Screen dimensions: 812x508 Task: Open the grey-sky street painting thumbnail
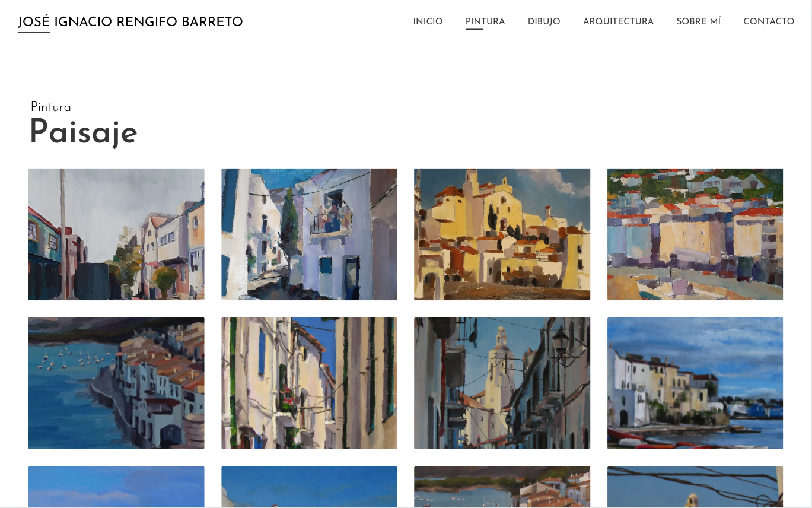pos(116,234)
